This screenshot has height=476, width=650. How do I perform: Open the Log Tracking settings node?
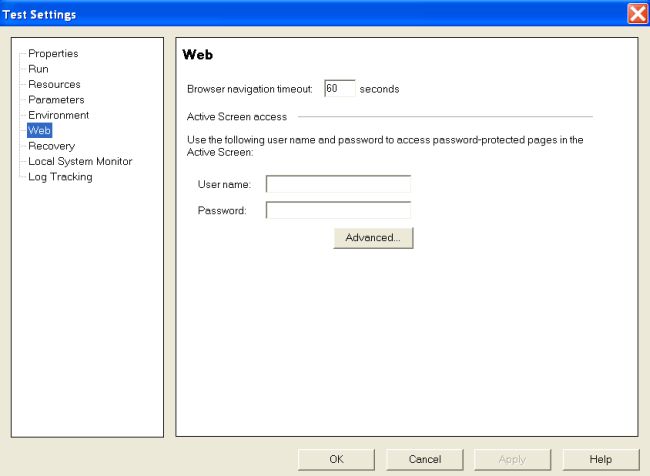(x=60, y=177)
